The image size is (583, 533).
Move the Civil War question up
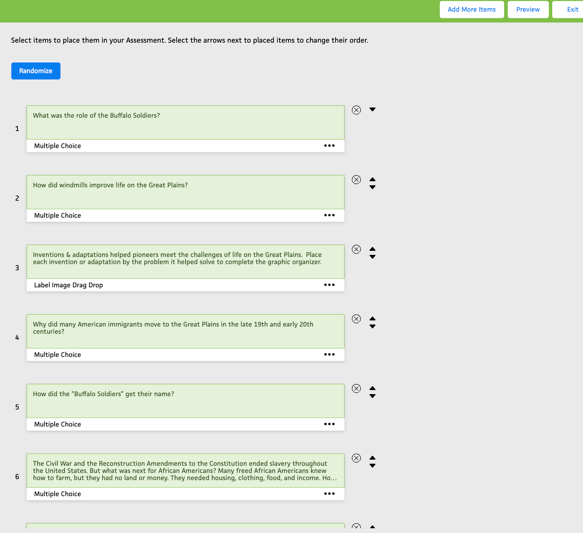tap(372, 458)
